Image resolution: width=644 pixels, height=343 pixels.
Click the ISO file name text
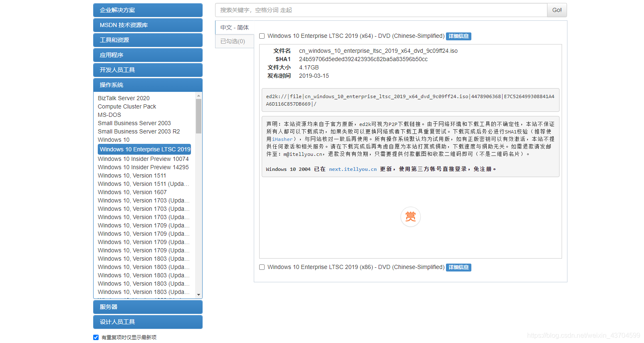click(x=378, y=51)
